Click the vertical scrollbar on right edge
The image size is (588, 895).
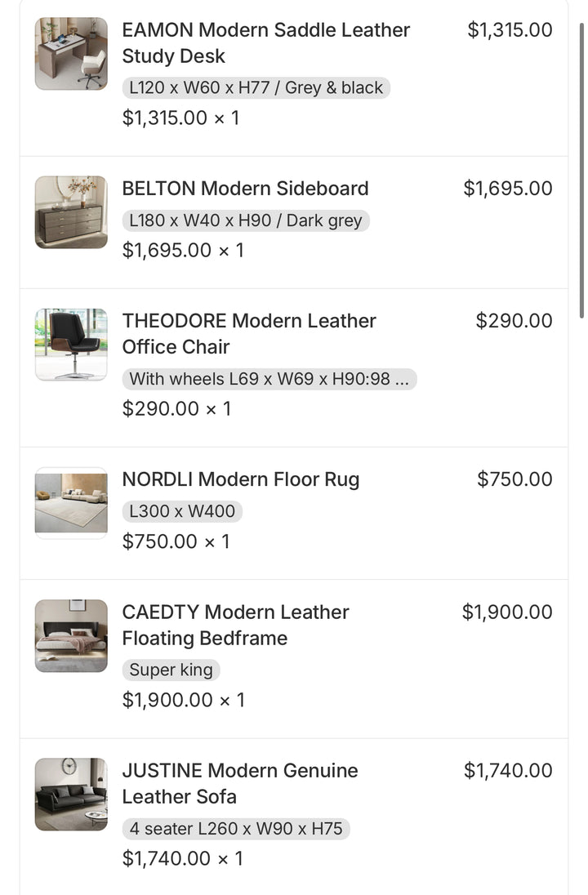[x=581, y=171]
